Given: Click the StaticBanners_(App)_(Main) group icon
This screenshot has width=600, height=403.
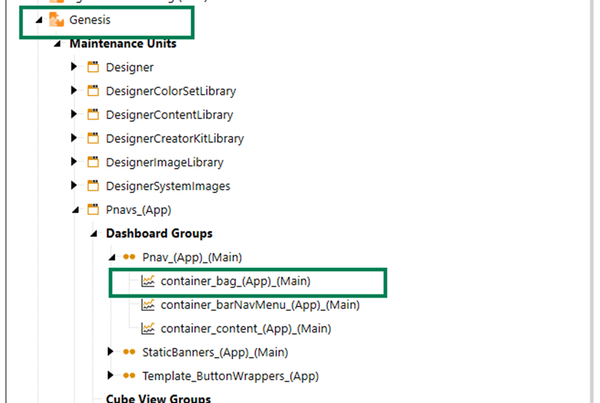Looking at the screenshot, I should click(129, 352).
